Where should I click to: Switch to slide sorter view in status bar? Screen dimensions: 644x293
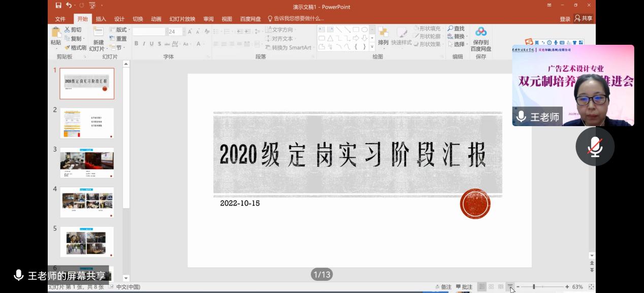tap(491, 287)
